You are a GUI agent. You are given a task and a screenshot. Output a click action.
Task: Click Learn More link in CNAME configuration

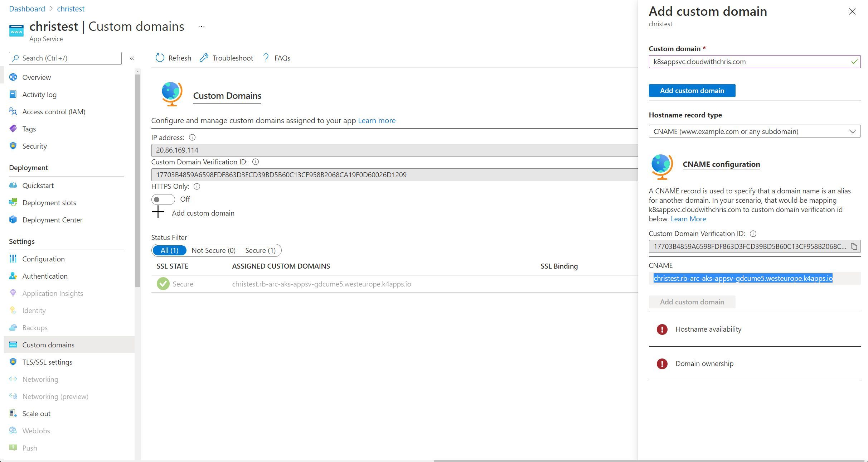(x=688, y=219)
